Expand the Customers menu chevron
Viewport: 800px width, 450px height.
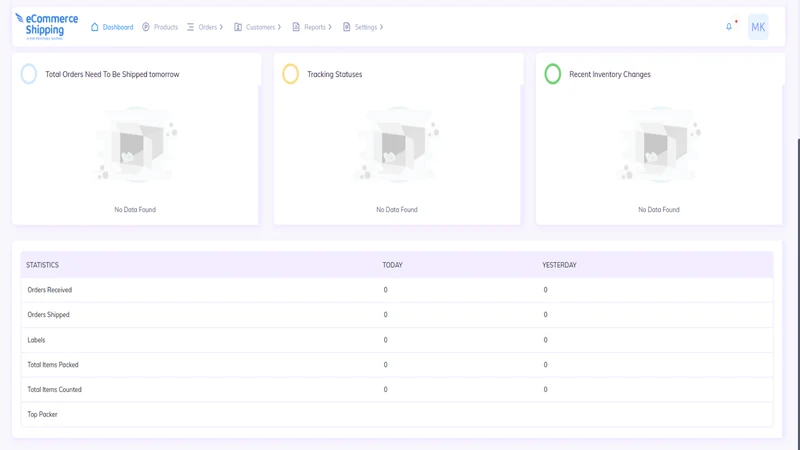[x=279, y=27]
